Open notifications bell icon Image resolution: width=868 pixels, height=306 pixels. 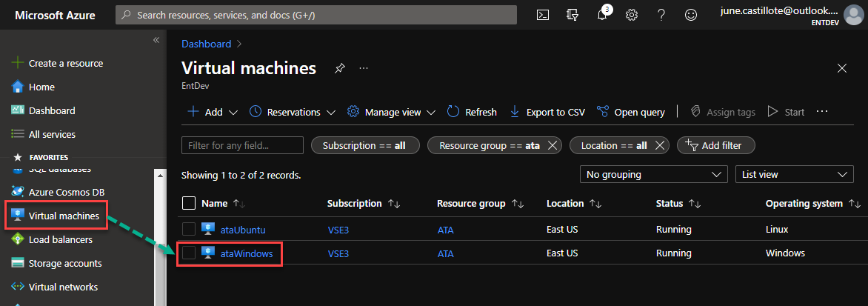click(x=602, y=15)
